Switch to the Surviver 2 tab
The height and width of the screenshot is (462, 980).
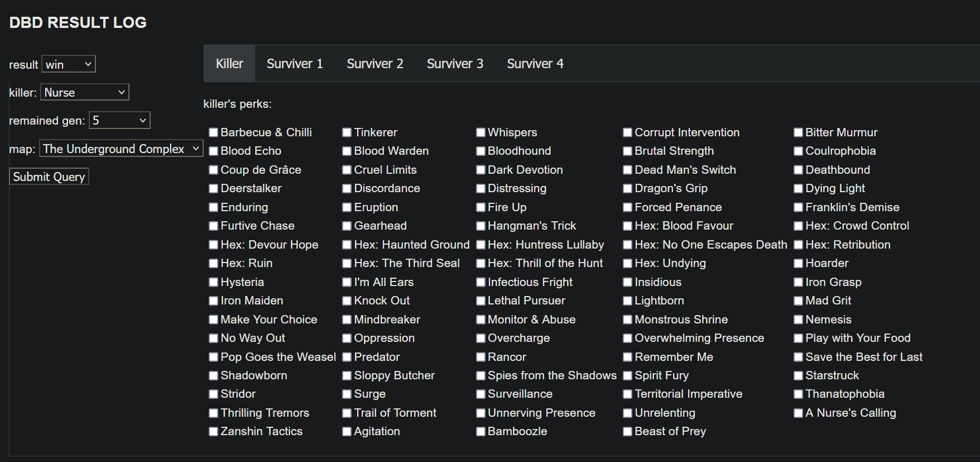coord(375,64)
